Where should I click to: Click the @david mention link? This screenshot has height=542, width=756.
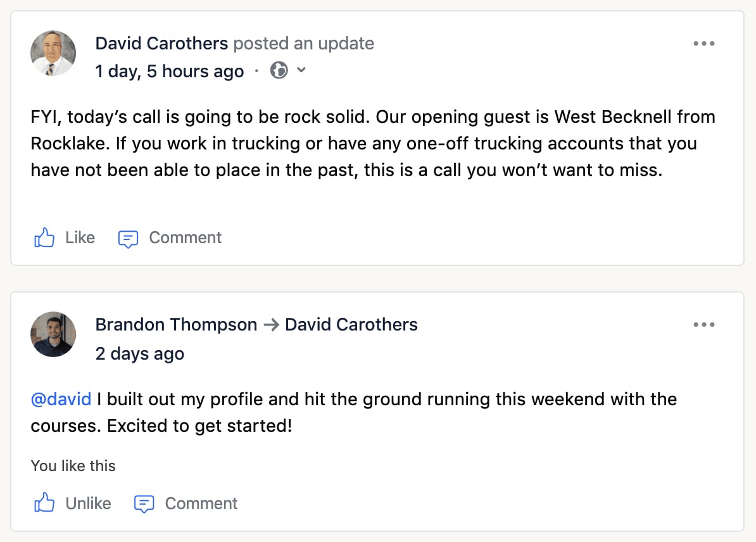tap(61, 399)
